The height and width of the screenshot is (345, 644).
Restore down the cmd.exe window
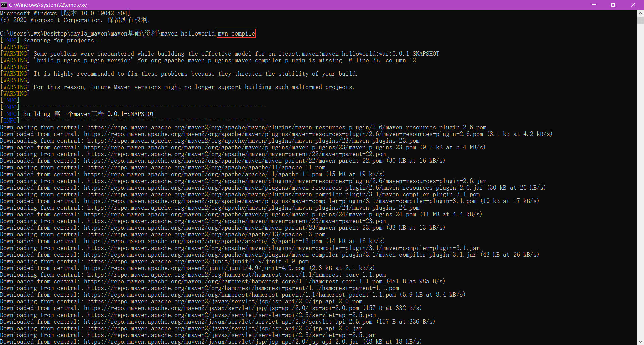click(x=613, y=5)
